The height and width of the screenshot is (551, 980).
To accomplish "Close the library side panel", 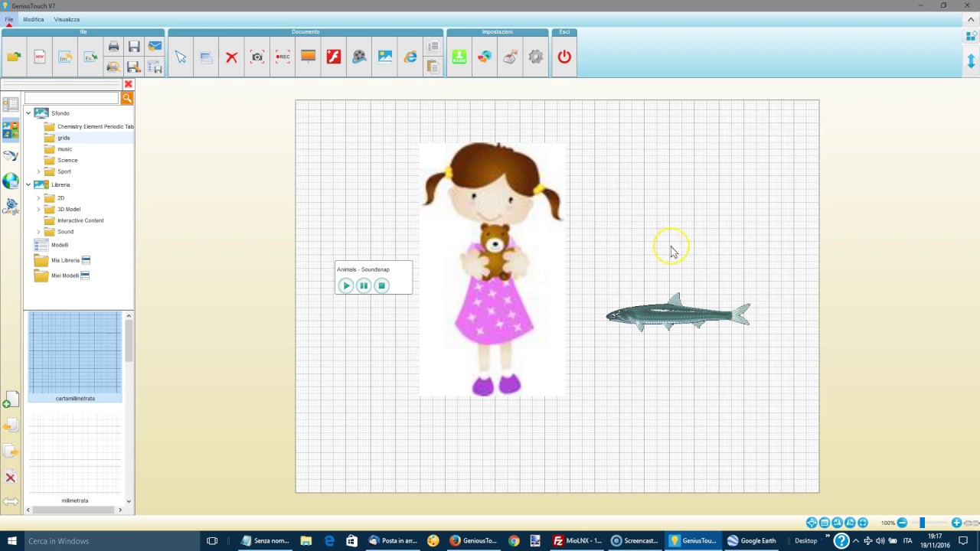I will (x=129, y=84).
